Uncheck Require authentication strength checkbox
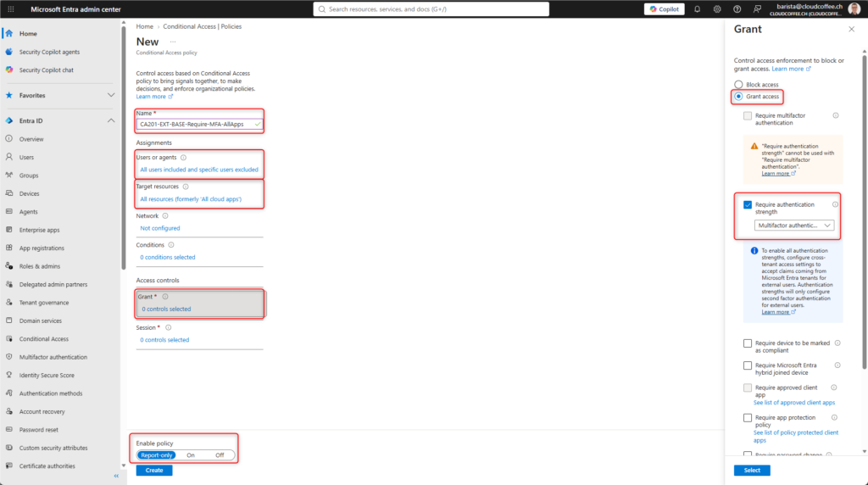 748,205
